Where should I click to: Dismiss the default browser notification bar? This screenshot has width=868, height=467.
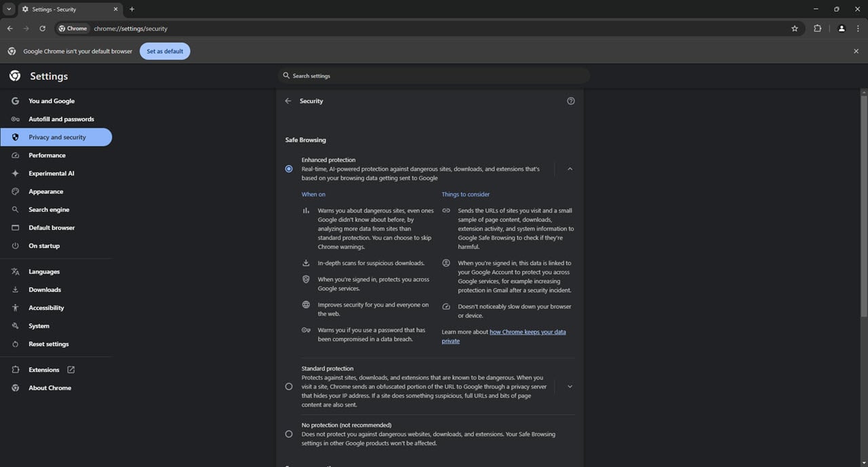(x=856, y=51)
